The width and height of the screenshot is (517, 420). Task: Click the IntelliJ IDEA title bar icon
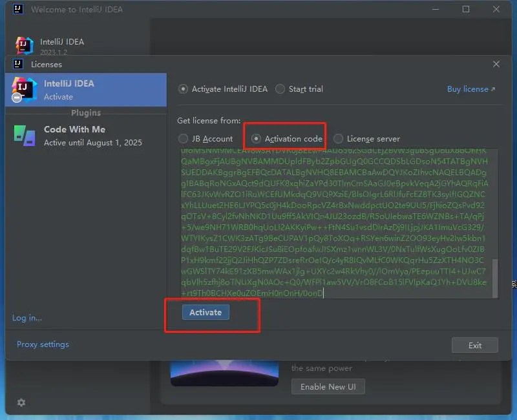point(16,10)
